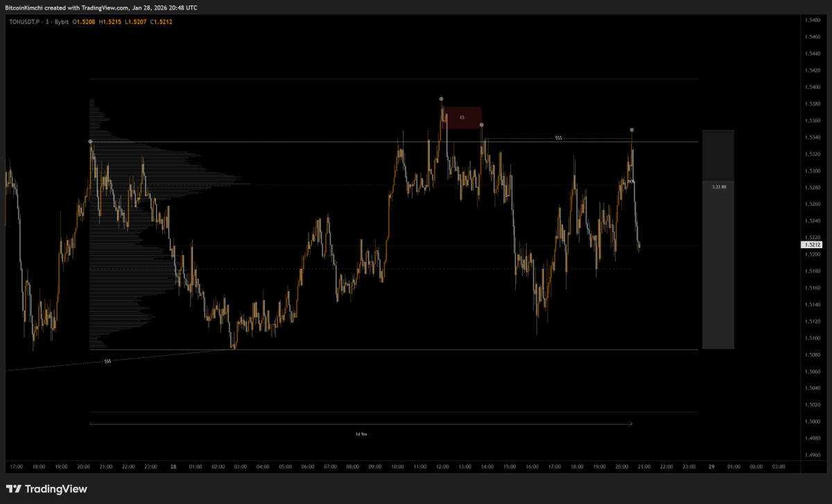Click the Bybit exchange label
Image resolution: width=832 pixels, height=504 pixels.
coord(62,21)
